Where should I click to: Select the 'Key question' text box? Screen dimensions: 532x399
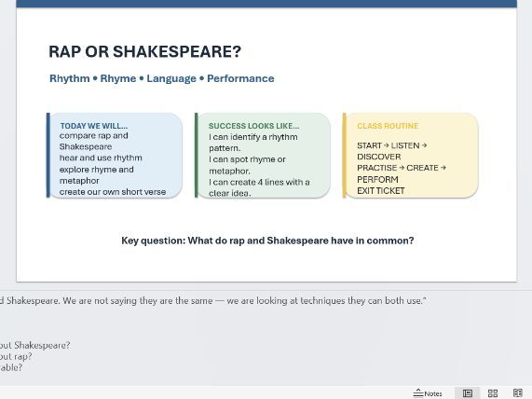(x=267, y=241)
